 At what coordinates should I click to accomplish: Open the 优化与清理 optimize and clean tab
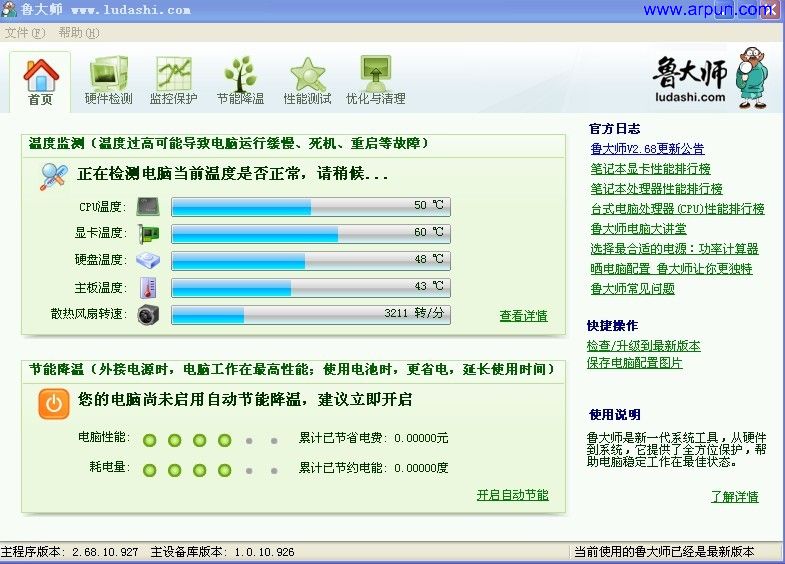click(x=375, y=80)
